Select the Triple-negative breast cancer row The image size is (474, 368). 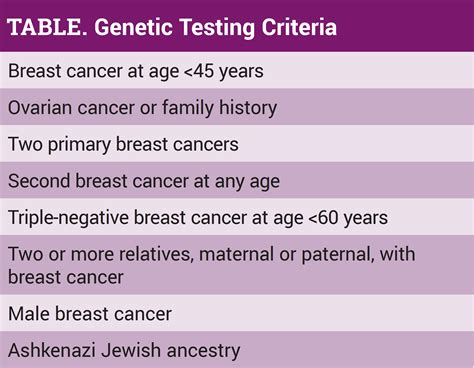[237, 217]
